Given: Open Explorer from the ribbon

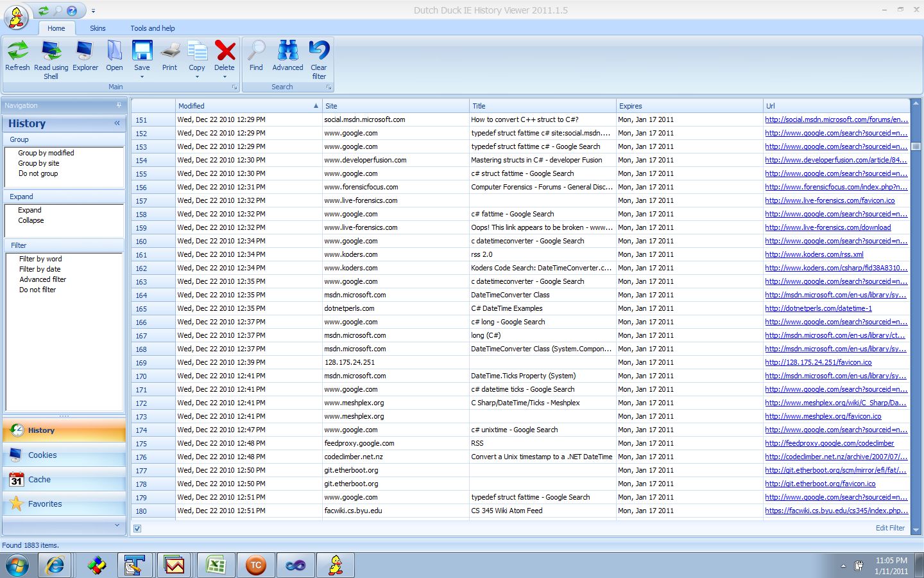Looking at the screenshot, I should pyautogui.click(x=85, y=51).
